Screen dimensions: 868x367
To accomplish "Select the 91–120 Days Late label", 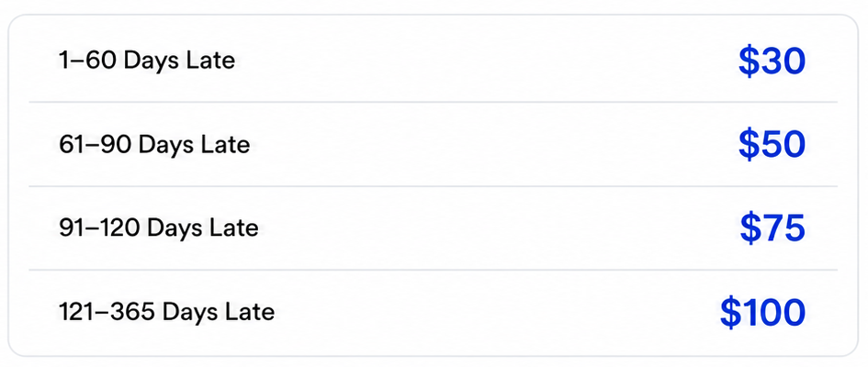I will [158, 228].
